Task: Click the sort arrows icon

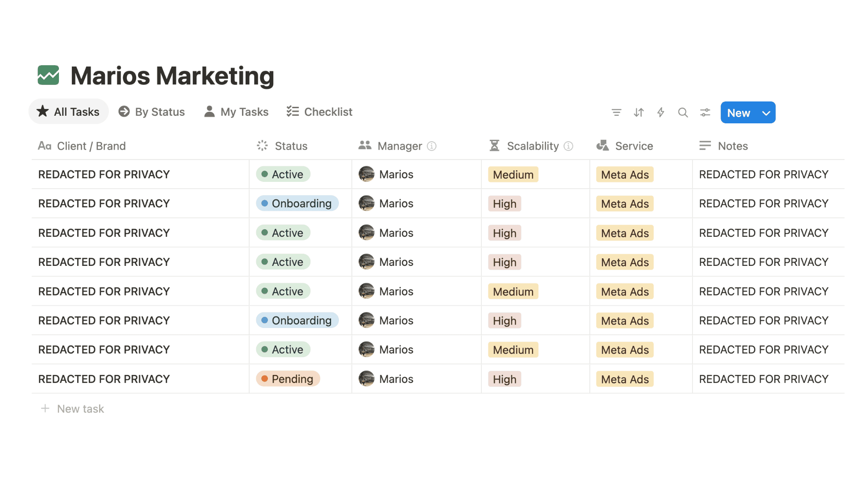Action: coord(638,112)
